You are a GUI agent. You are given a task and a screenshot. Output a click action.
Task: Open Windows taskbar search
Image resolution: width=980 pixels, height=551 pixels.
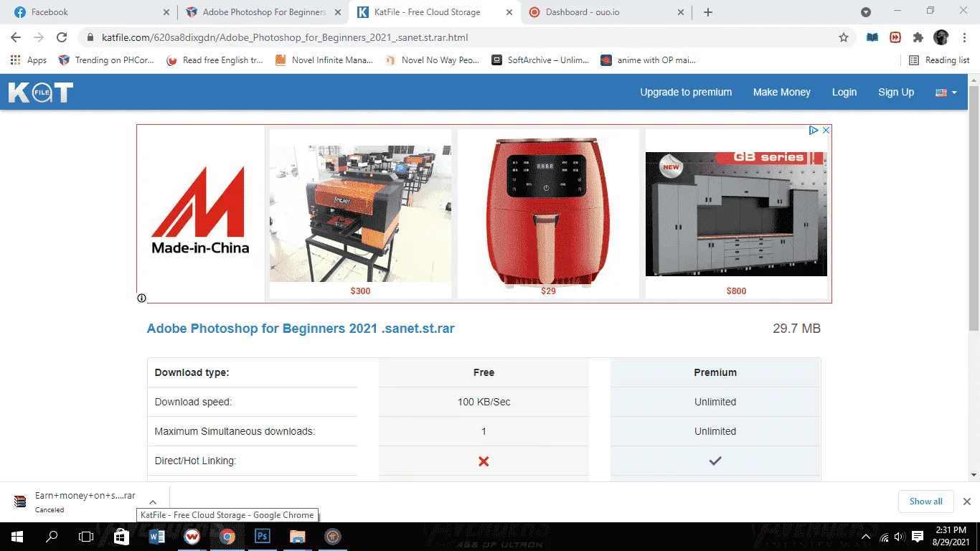52,537
